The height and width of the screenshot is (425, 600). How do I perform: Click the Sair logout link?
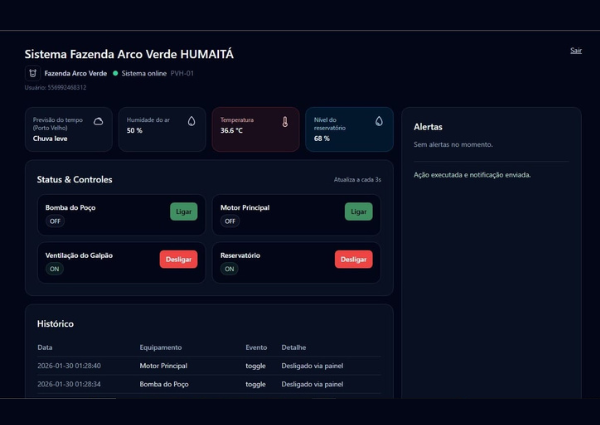tap(575, 50)
